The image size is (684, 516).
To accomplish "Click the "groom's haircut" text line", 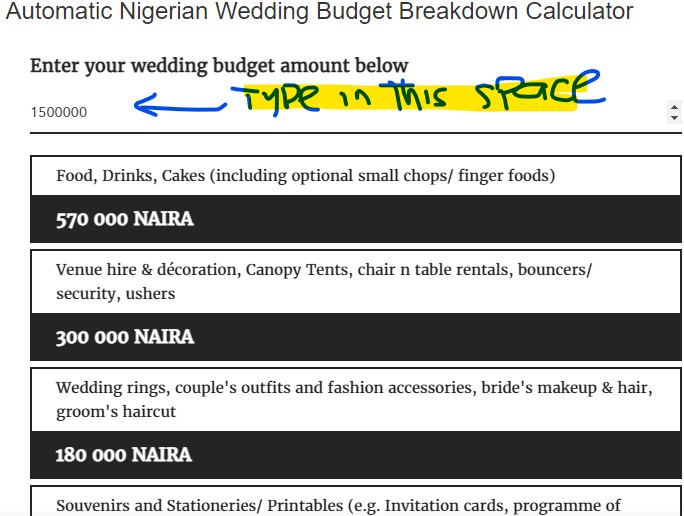I will pos(116,411).
